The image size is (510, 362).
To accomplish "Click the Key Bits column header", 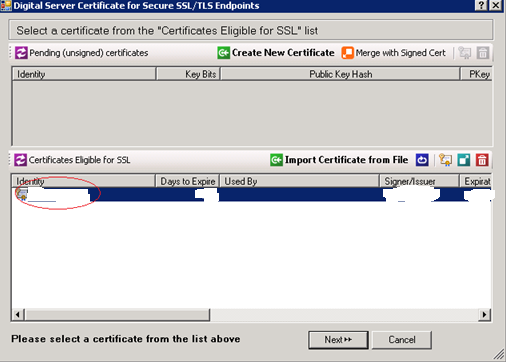I will coord(188,74).
